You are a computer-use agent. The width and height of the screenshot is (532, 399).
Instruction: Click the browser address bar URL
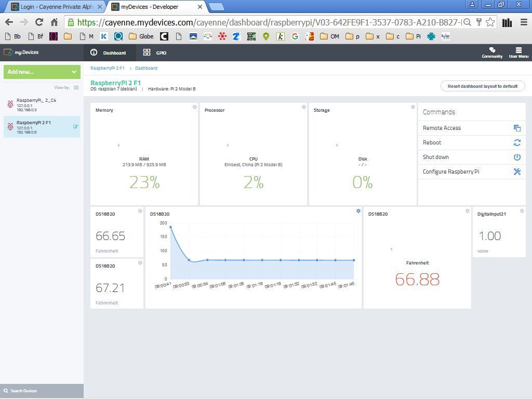tap(270, 22)
